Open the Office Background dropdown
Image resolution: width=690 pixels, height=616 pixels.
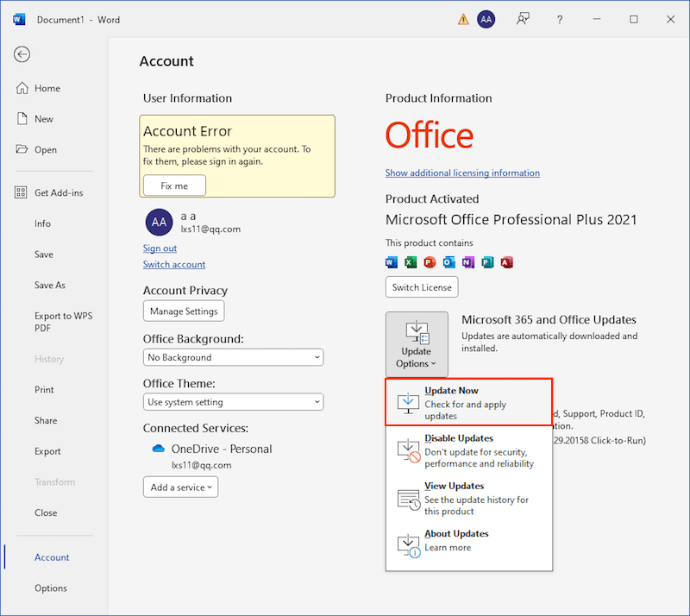pos(233,356)
